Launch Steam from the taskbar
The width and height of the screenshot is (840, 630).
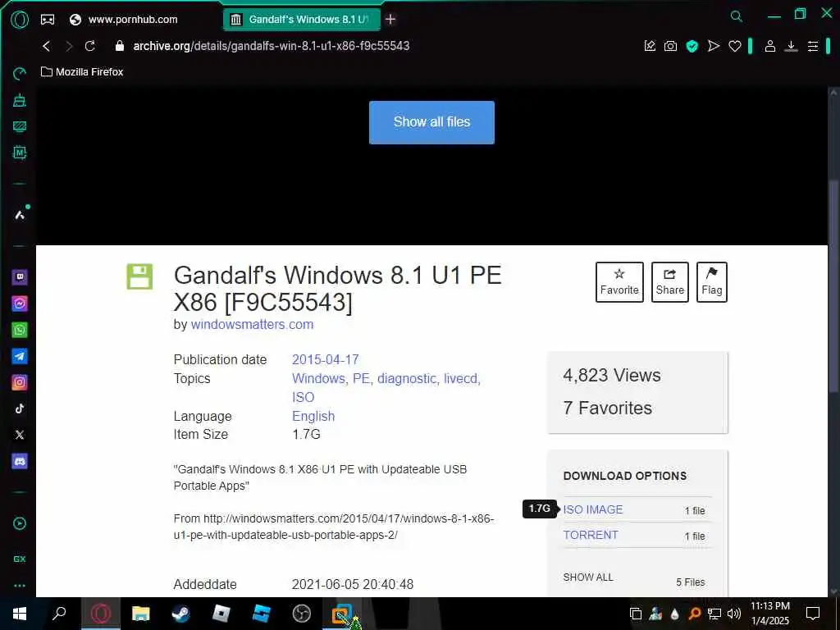click(181, 614)
